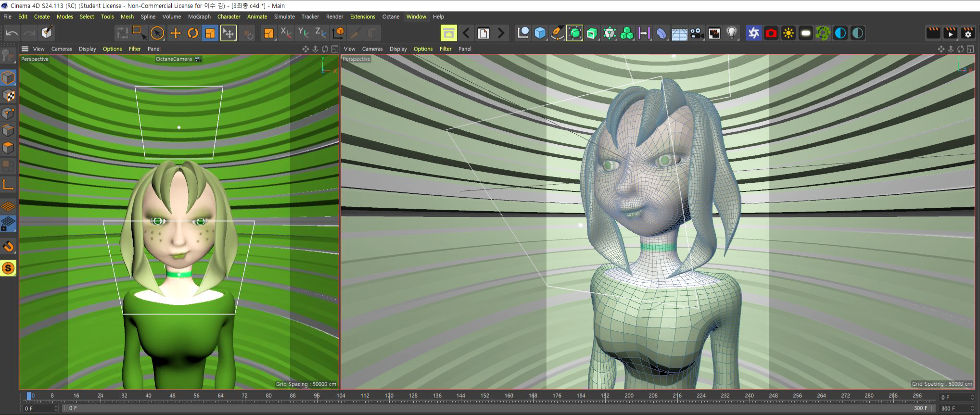
Task: Open left viewport hamburger menu icon
Action: point(25,49)
